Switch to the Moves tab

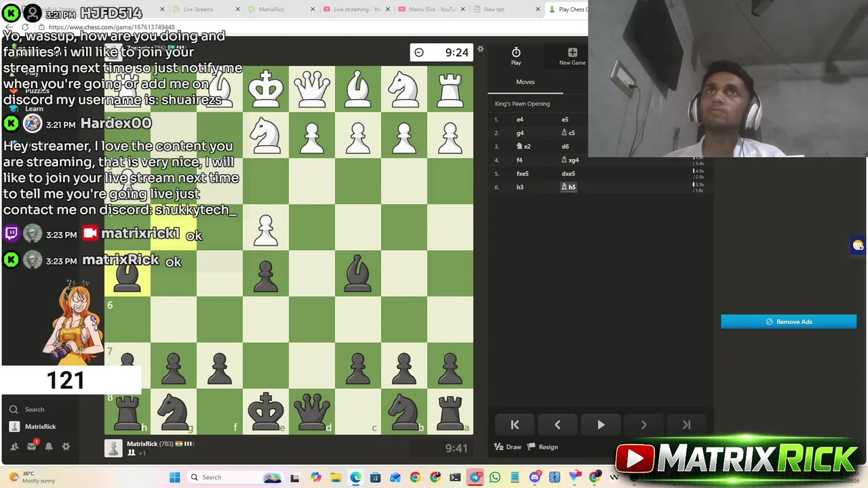(x=526, y=82)
